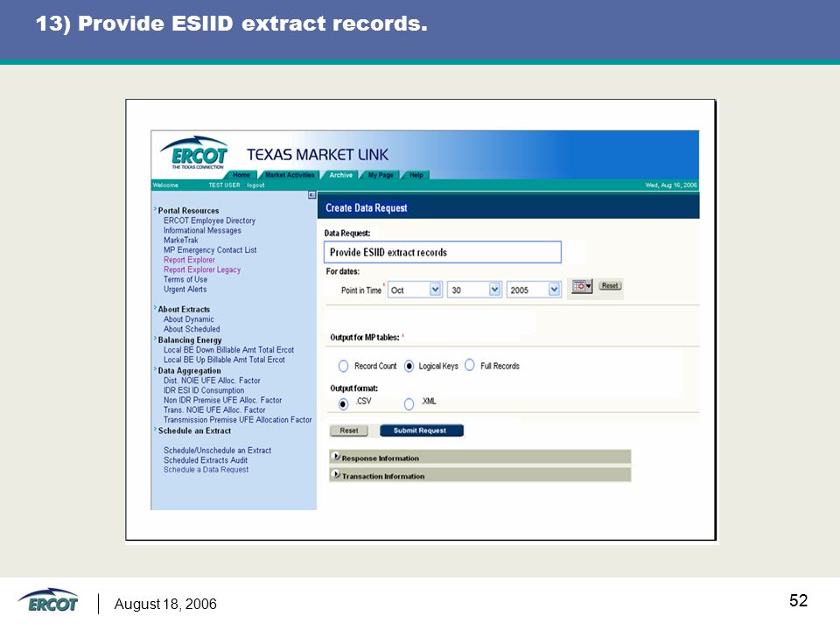Open Schedule/Unschedule an Extract link
This screenshot has height=630, width=840.
[x=218, y=451]
